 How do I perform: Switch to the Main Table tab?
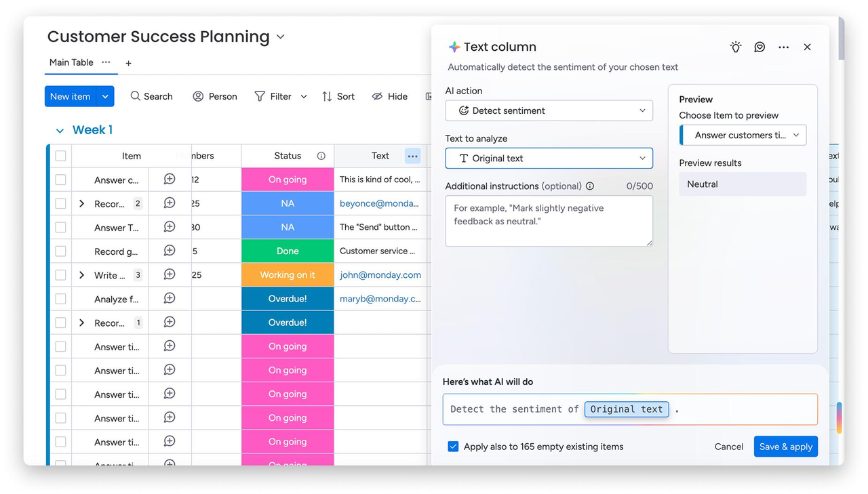pyautogui.click(x=71, y=62)
